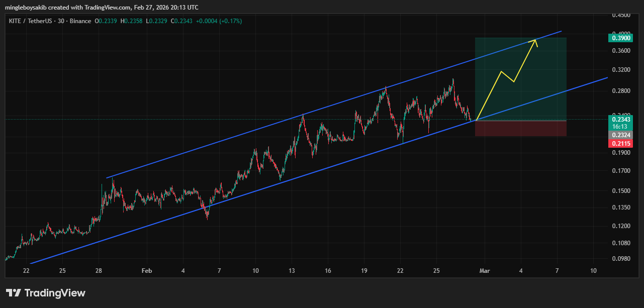This screenshot has height=308, width=644.
Task: Select the red stop-loss zone
Action: [x=520, y=129]
